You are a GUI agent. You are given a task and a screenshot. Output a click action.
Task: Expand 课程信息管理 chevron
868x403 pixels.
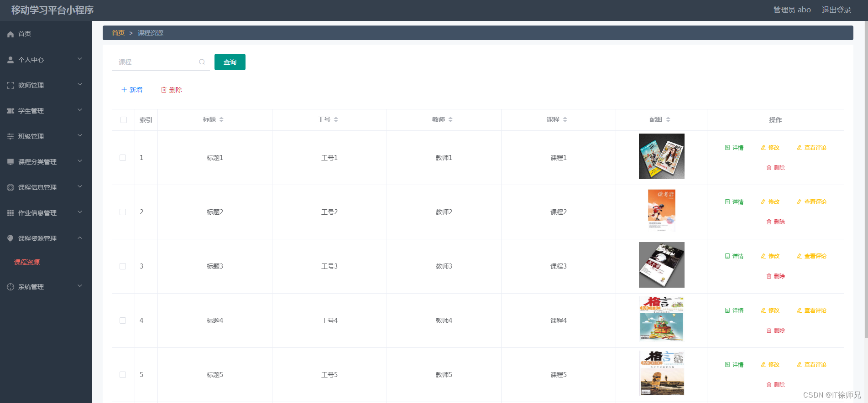(x=80, y=186)
